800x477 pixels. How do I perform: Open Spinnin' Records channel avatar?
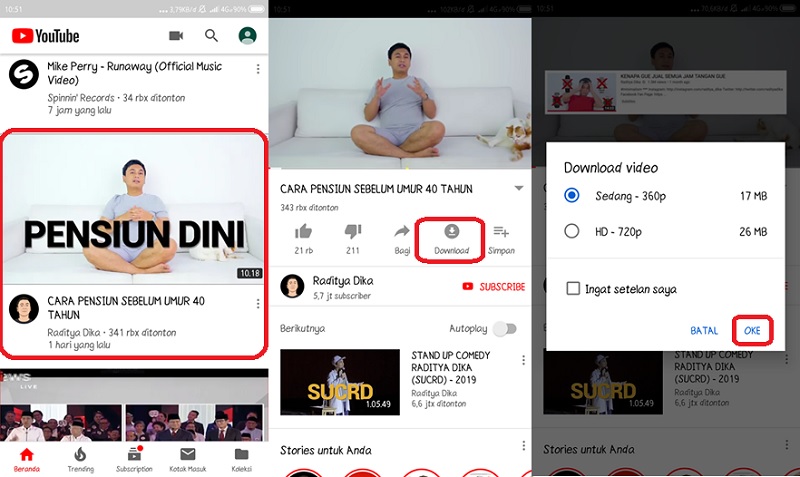point(23,74)
